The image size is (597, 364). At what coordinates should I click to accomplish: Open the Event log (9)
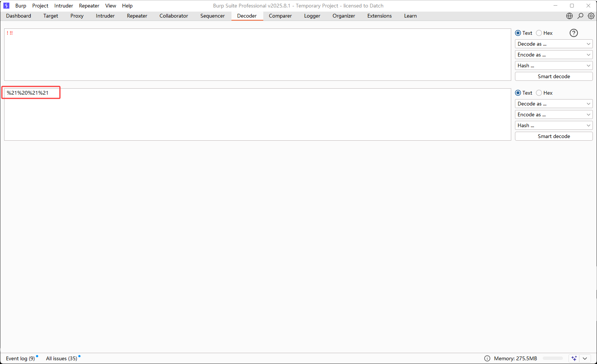click(x=21, y=358)
